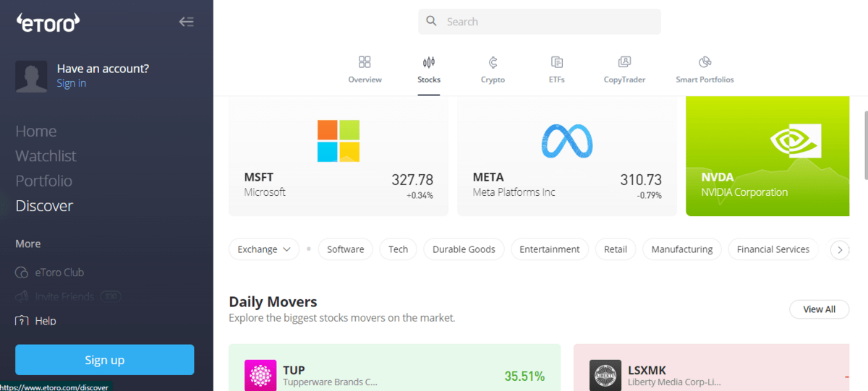This screenshot has height=391, width=868.
Task: Click into the Search field
Action: click(x=540, y=22)
